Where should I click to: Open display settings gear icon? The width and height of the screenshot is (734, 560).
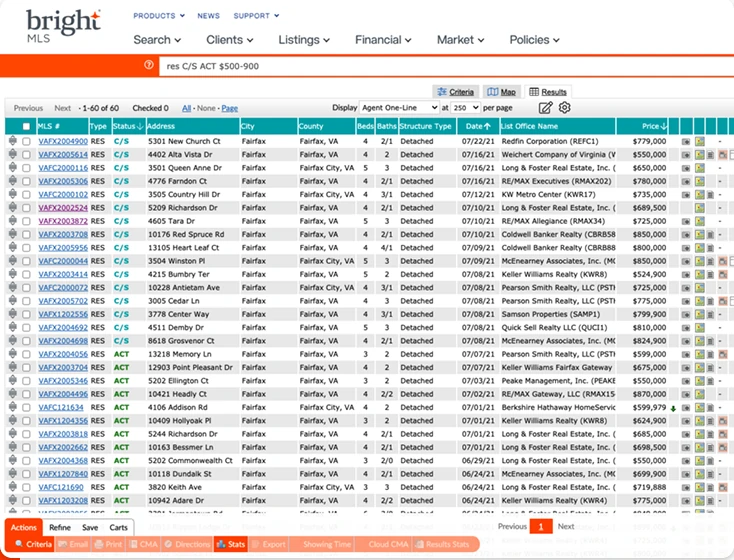[x=565, y=108]
